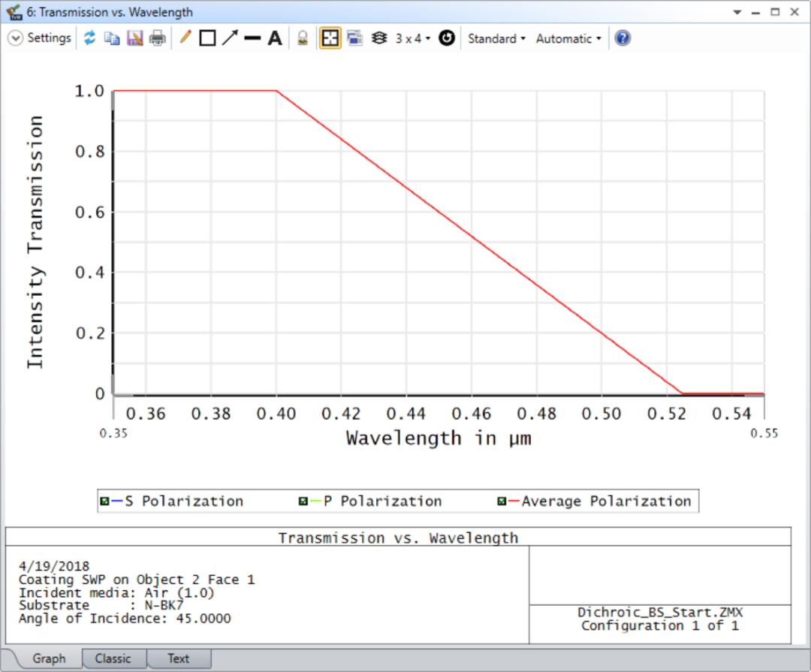Print the transmission graph

coord(157,38)
